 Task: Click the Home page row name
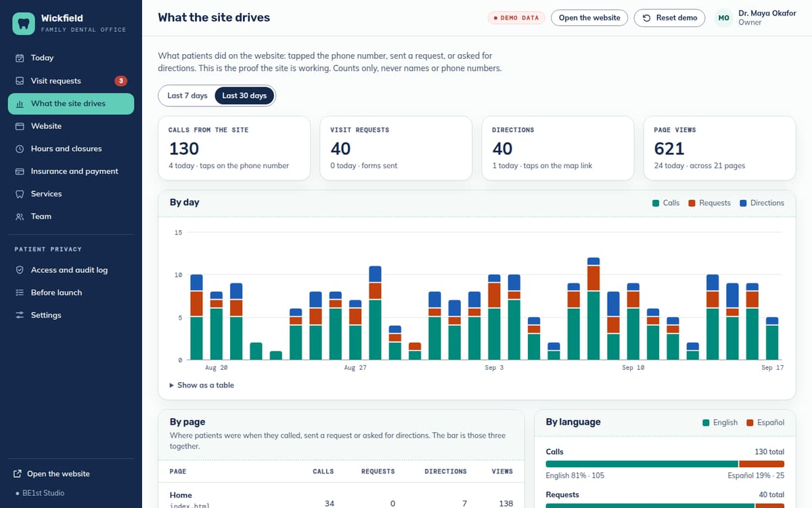point(181,495)
